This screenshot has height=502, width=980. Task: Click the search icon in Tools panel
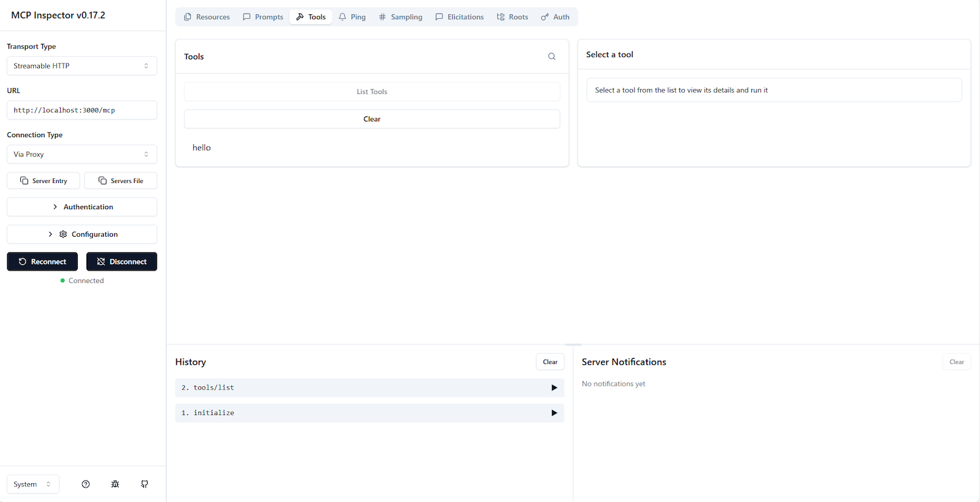tap(551, 57)
